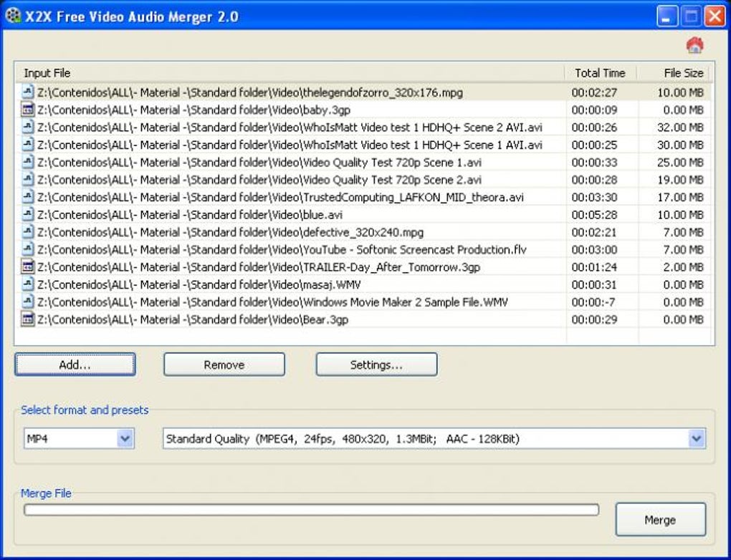731x560 pixels.
Task: Select the baby.3gp file path
Action: [194, 110]
